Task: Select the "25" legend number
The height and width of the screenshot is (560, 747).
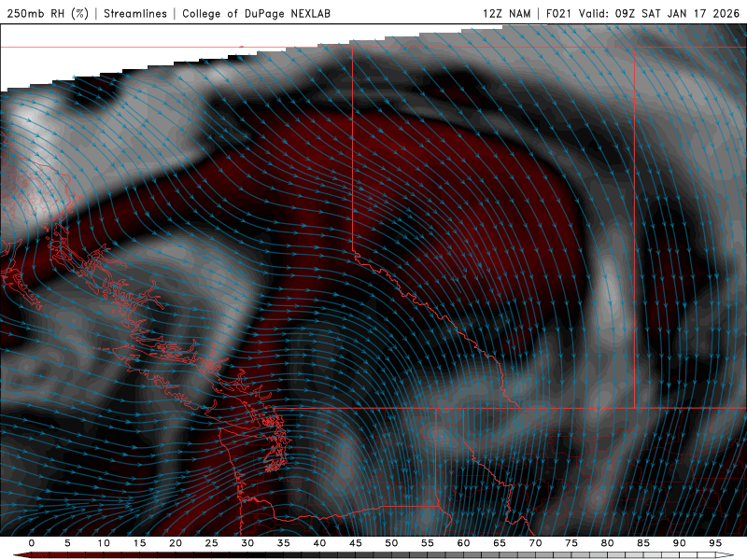Action: point(211,543)
